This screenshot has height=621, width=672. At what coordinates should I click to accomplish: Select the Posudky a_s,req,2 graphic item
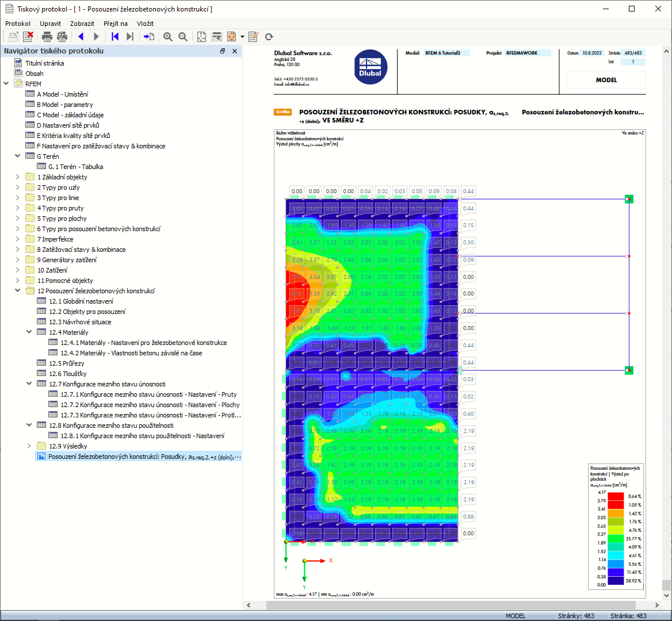[139, 457]
